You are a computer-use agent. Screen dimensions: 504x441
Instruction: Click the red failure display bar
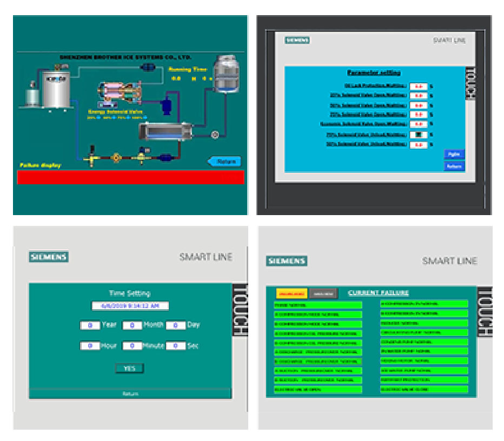[130, 178]
